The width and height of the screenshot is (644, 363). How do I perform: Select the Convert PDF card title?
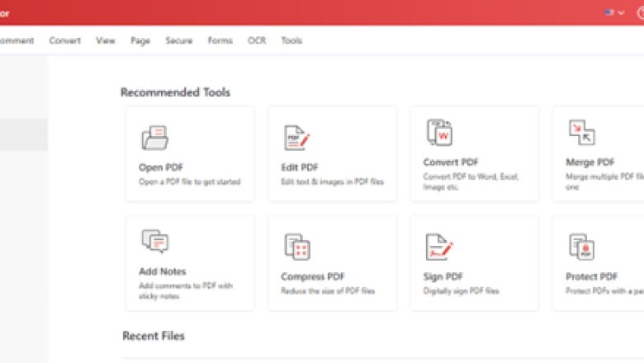[x=451, y=162]
